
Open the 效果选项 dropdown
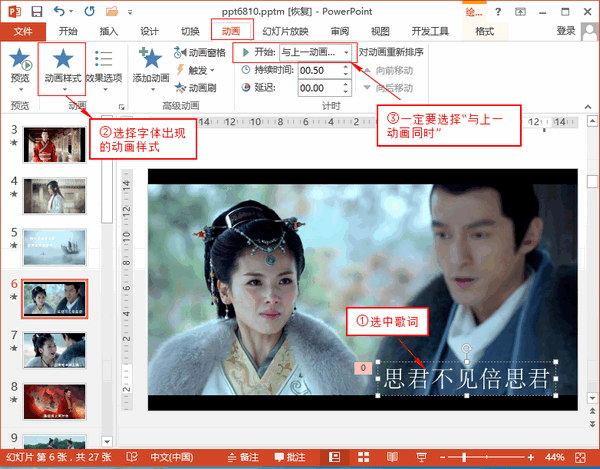104,71
